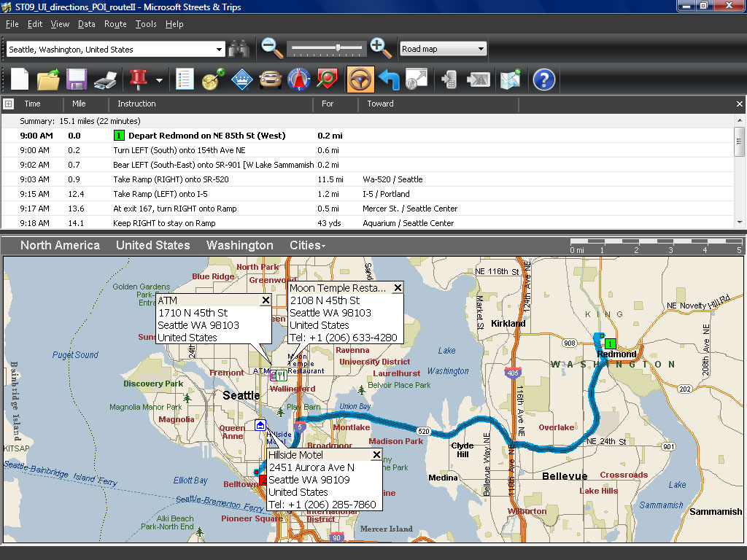Expand all directions with plus box

tap(9, 104)
